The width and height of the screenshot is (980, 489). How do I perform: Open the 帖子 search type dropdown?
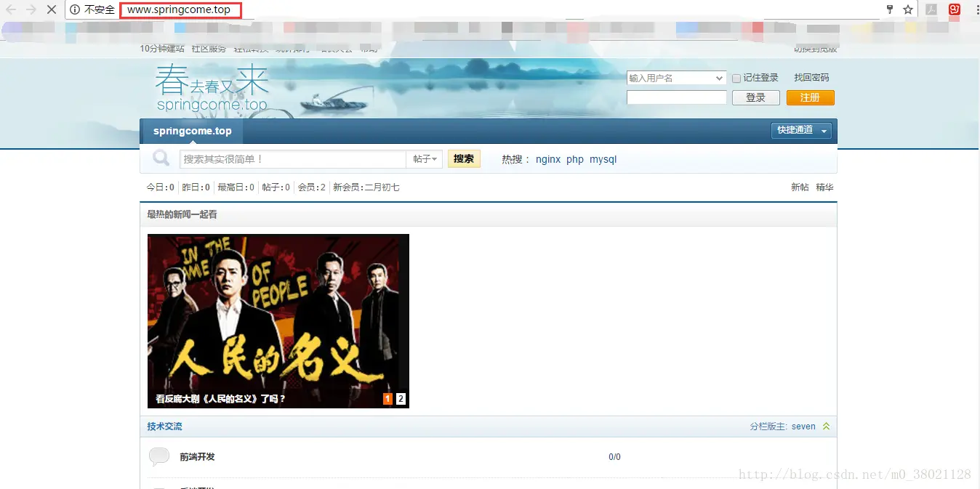coord(425,159)
